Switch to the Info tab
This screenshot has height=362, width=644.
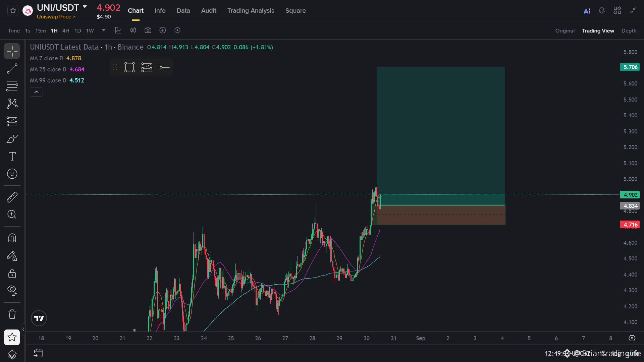point(160,11)
